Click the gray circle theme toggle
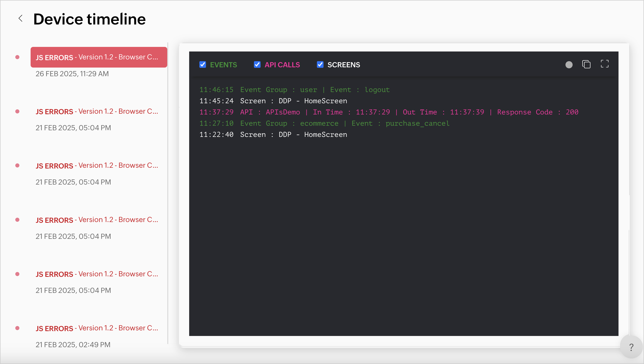This screenshot has width=644, height=364. pos(569,65)
